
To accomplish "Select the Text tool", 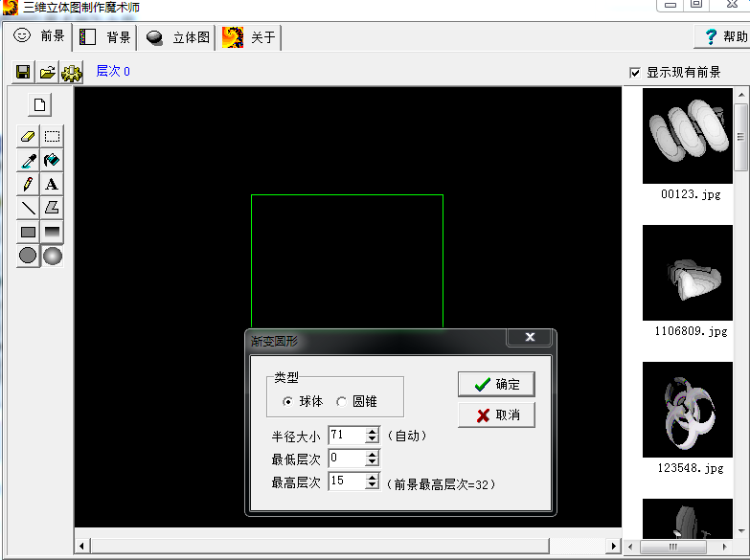I will [x=52, y=184].
